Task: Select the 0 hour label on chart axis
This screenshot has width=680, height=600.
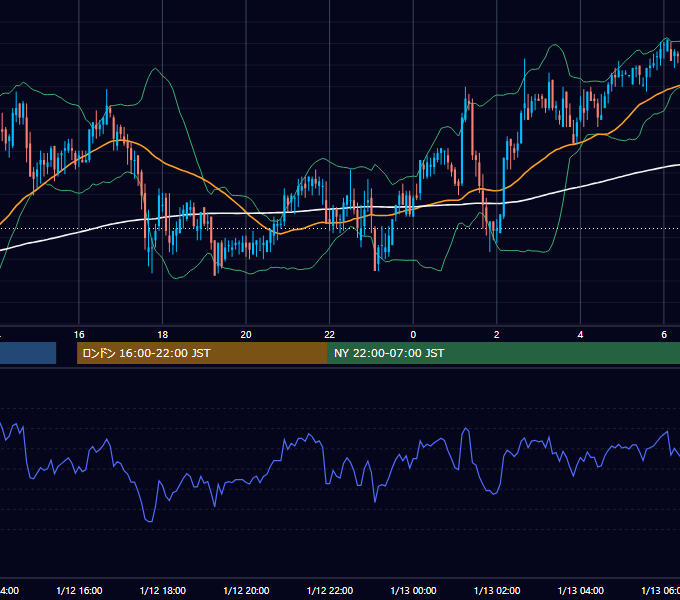Action: point(413,335)
